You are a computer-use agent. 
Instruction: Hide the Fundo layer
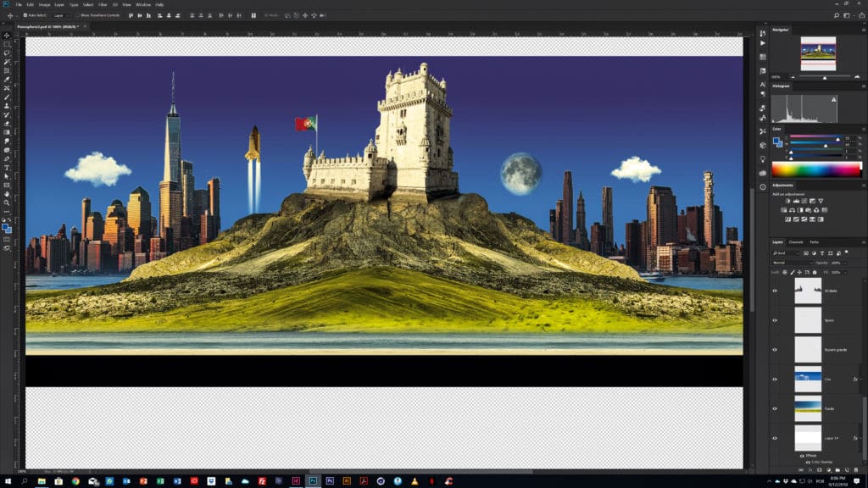click(775, 409)
